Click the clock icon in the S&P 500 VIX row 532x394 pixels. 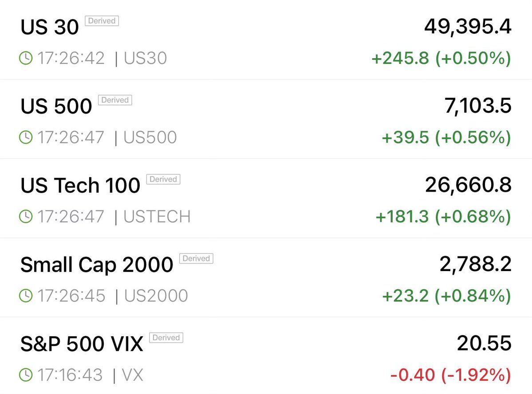pos(26,375)
